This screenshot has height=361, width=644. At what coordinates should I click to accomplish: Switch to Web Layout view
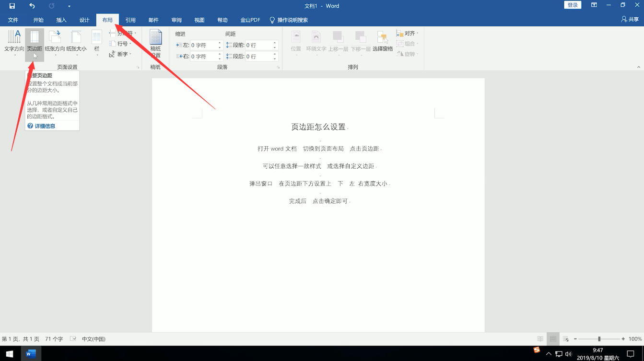click(566, 339)
